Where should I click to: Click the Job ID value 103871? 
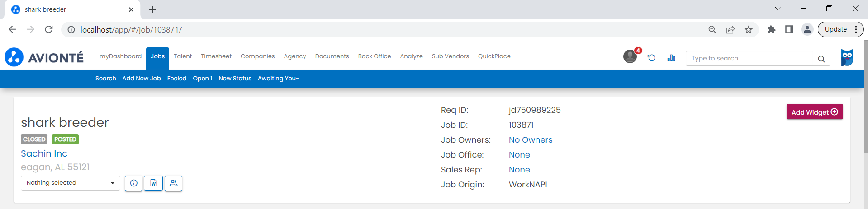[x=521, y=125]
